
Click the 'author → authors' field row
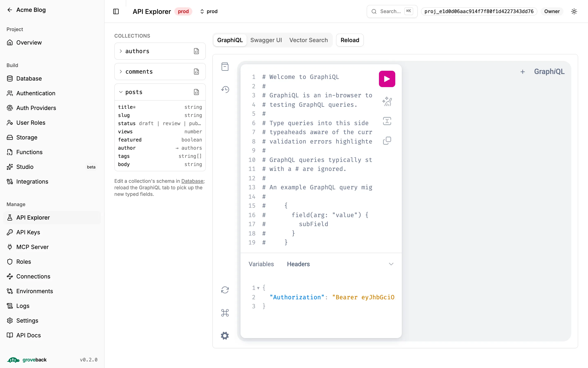coord(160,148)
